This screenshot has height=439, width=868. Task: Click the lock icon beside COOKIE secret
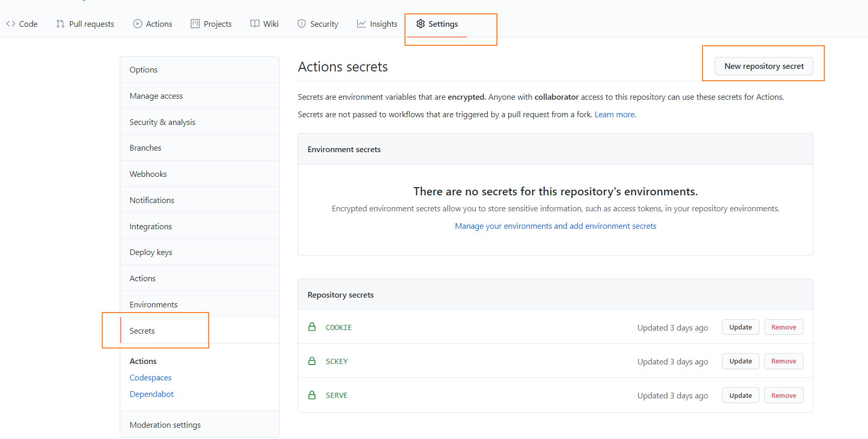point(312,327)
